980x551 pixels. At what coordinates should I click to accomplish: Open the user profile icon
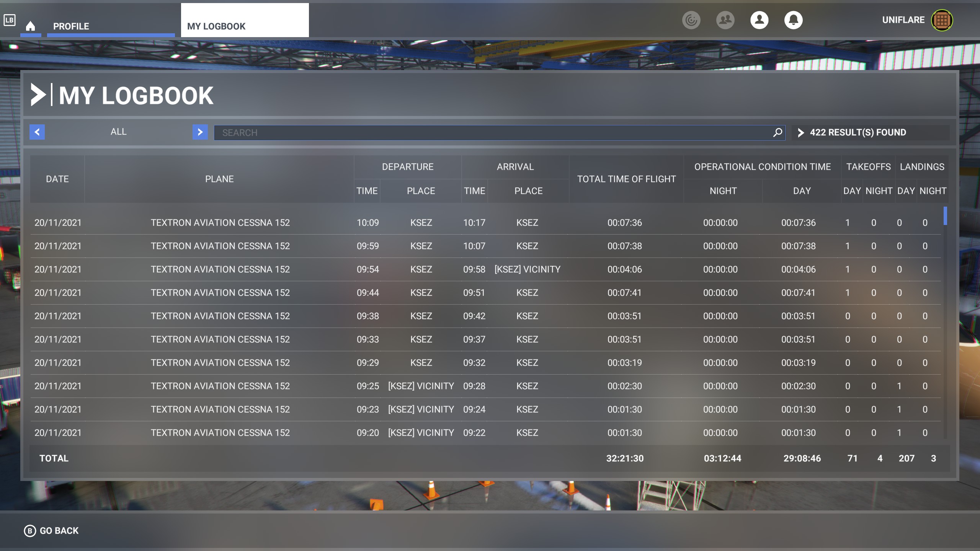pyautogui.click(x=759, y=20)
